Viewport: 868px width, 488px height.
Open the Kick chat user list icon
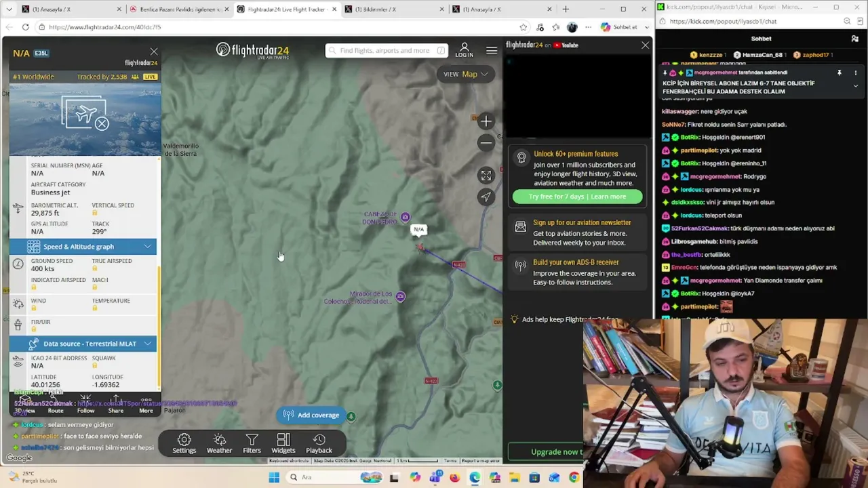tap(854, 39)
